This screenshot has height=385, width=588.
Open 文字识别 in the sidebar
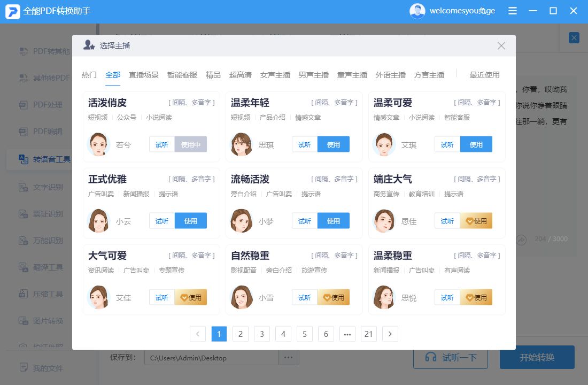click(41, 187)
